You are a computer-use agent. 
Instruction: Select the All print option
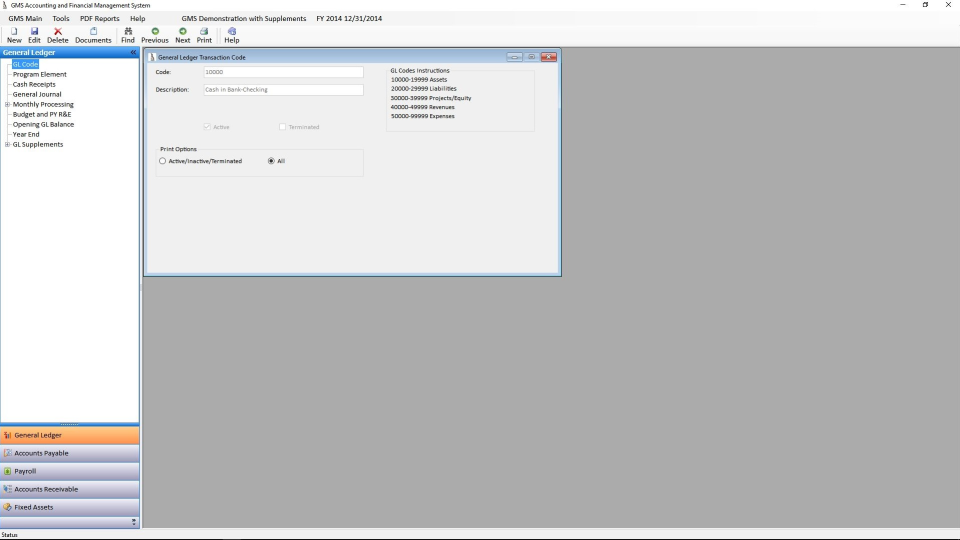pos(271,161)
